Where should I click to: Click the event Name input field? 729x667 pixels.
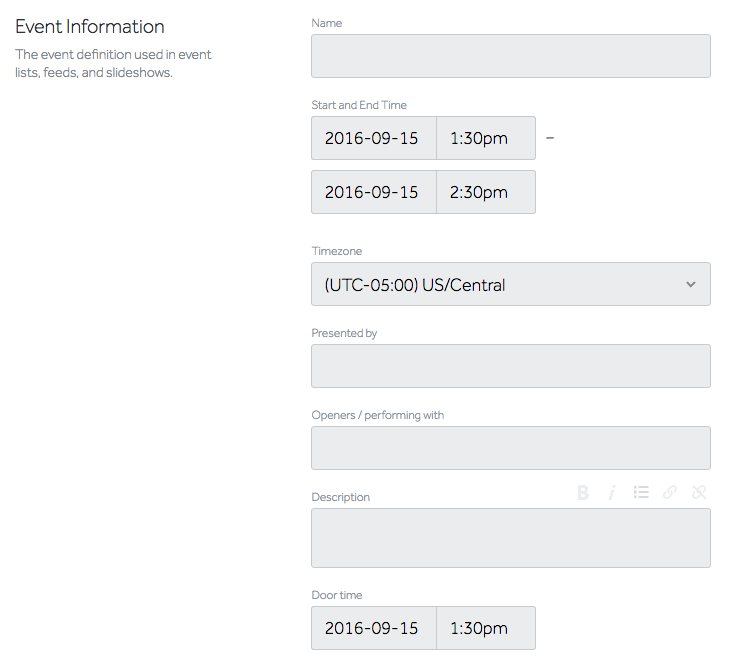coord(510,56)
